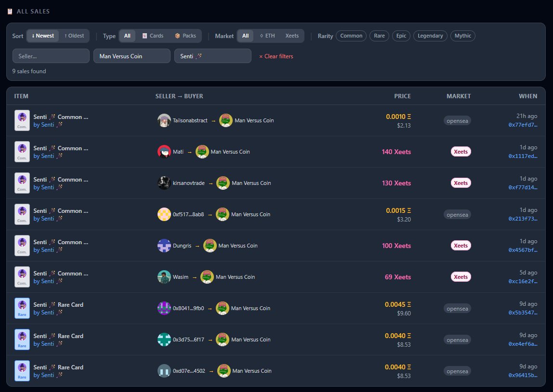553x392 pixels.
Task: Select All under Market filter
Action: [246, 36]
